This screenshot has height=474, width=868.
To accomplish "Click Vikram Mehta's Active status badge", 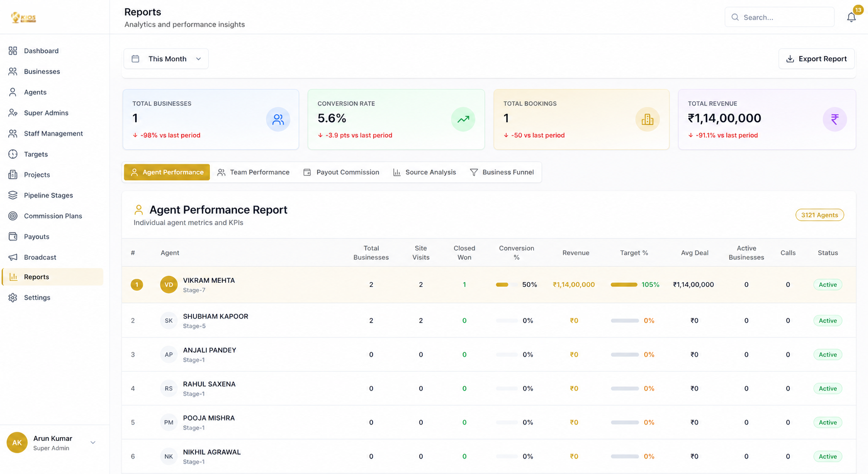I will (828, 285).
